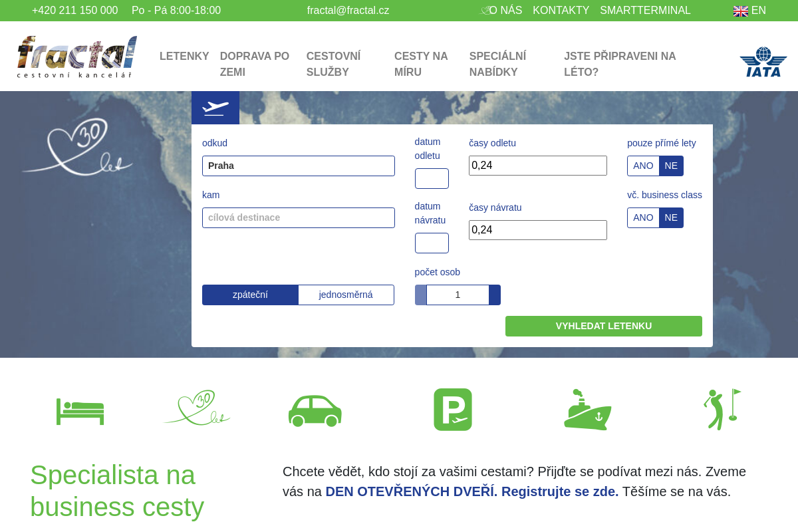Open the Fractal logo homepage
798x532 pixels.
click(x=77, y=57)
